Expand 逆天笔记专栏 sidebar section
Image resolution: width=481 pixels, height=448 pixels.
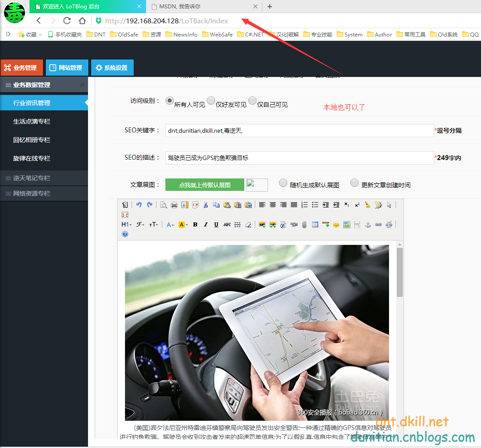44,178
